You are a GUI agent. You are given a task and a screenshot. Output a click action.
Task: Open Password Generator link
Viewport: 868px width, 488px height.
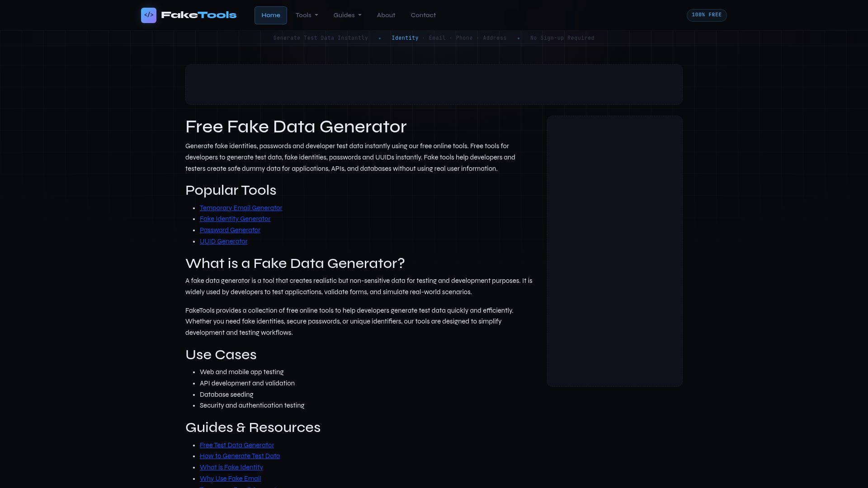coord(230,230)
